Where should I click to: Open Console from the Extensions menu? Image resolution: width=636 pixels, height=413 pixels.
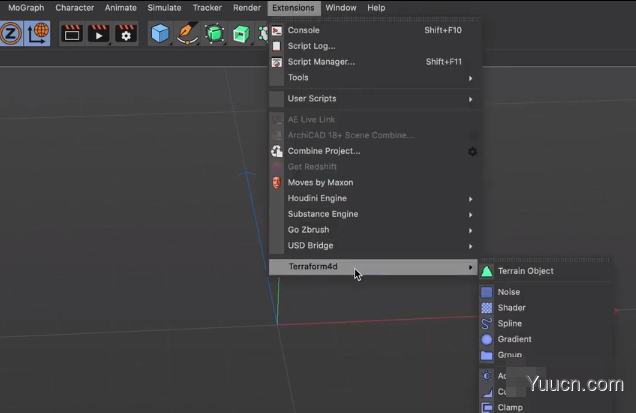pyautogui.click(x=374, y=30)
